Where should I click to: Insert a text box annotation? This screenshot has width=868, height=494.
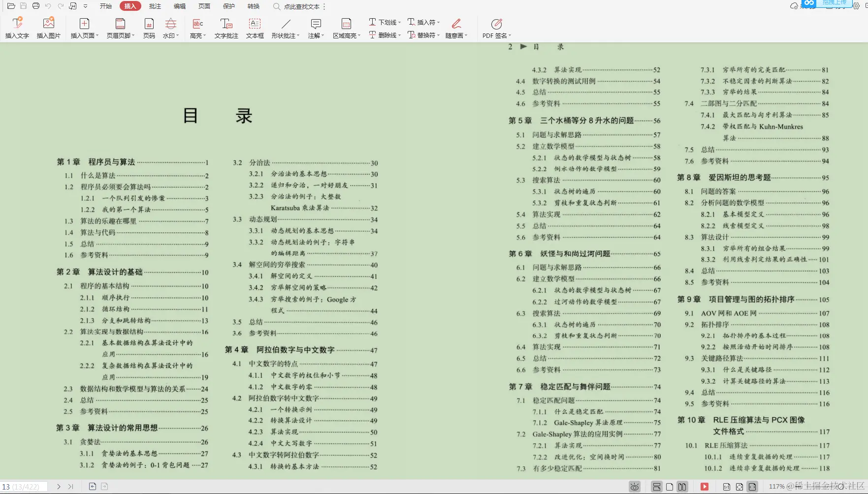tap(255, 28)
